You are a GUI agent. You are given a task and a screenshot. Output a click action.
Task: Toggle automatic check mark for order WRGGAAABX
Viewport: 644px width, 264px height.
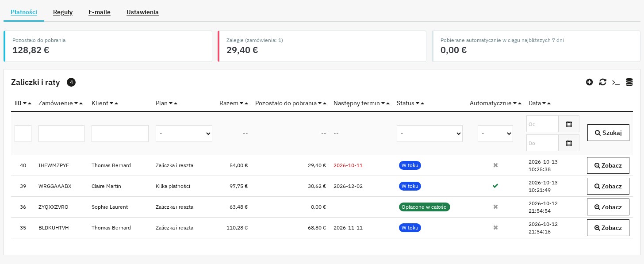pos(495,186)
